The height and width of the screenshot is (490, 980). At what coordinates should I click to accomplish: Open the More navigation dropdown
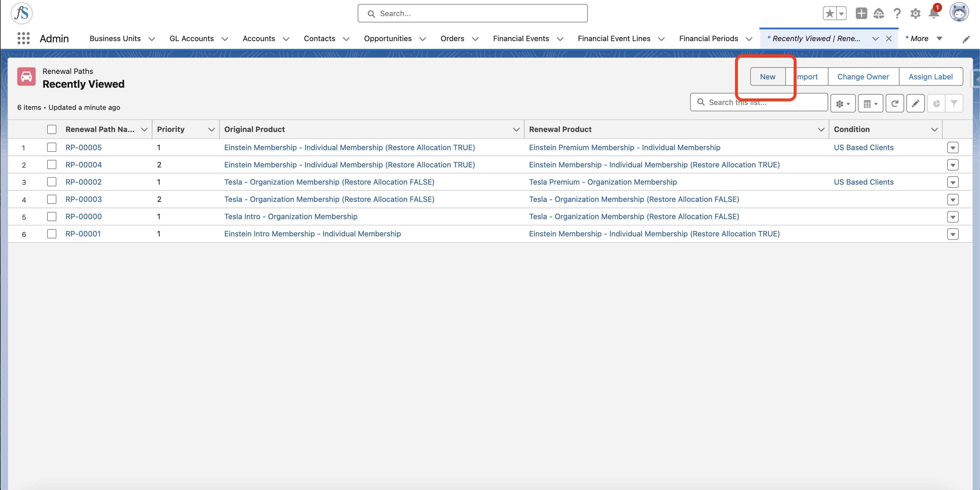[x=924, y=39]
